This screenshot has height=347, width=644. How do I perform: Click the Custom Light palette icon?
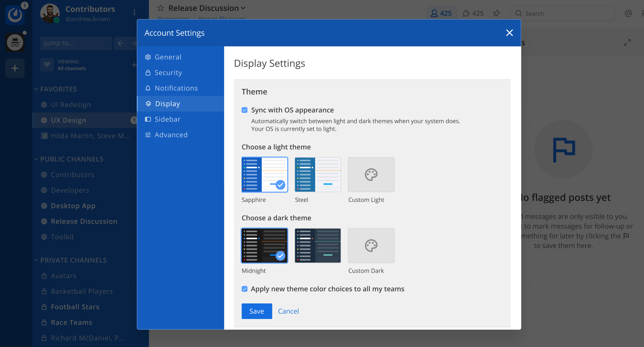point(371,175)
